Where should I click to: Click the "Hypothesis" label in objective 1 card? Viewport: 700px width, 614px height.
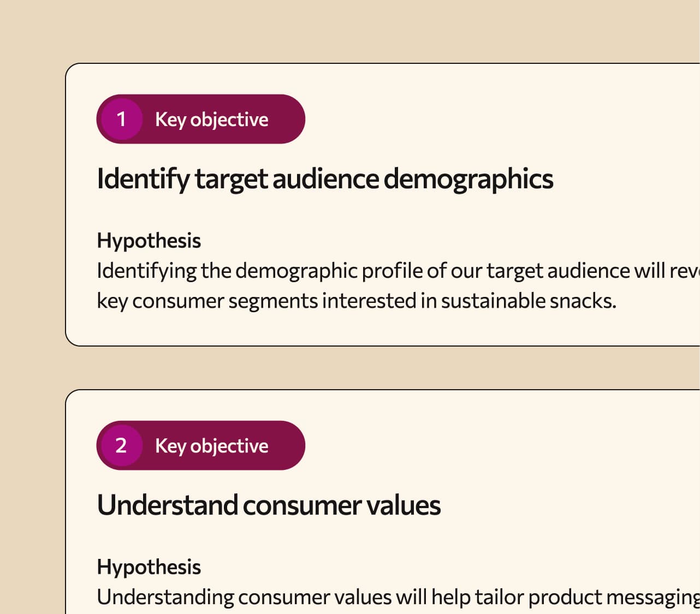click(149, 241)
